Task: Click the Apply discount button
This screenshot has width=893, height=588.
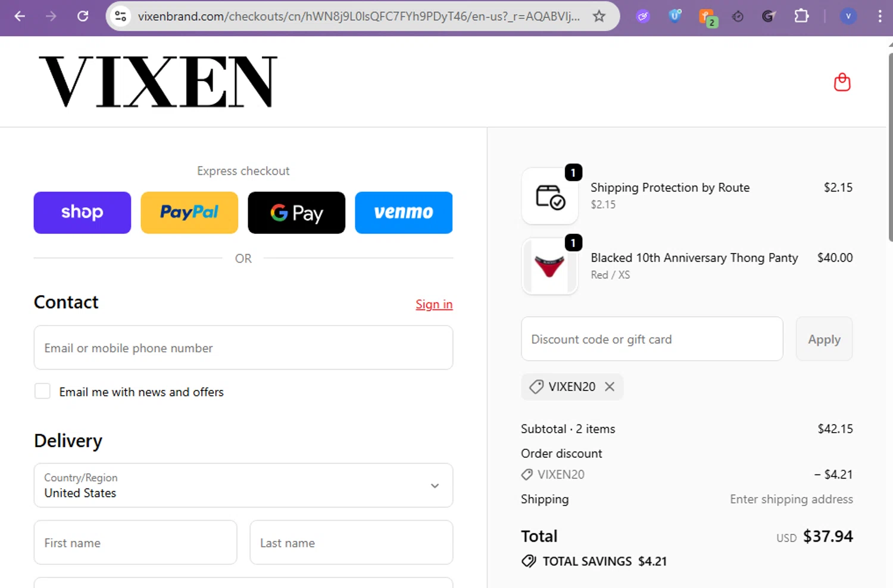Action: [x=824, y=339]
